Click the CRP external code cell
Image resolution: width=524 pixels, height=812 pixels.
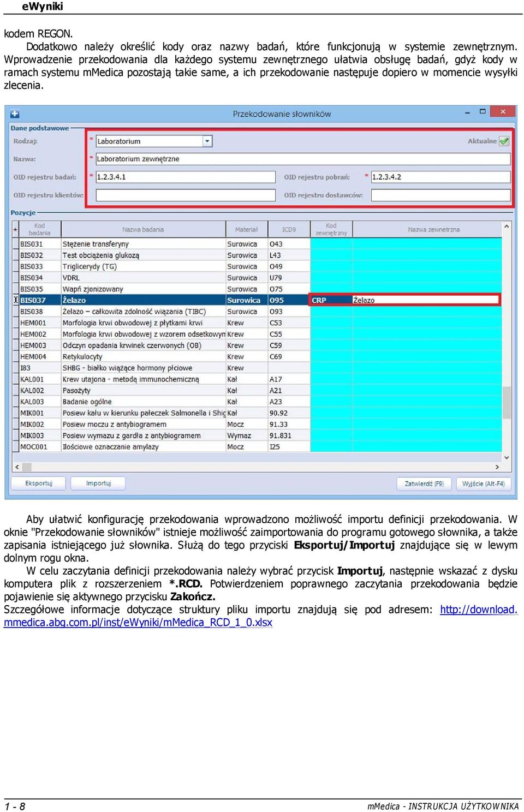(331, 300)
